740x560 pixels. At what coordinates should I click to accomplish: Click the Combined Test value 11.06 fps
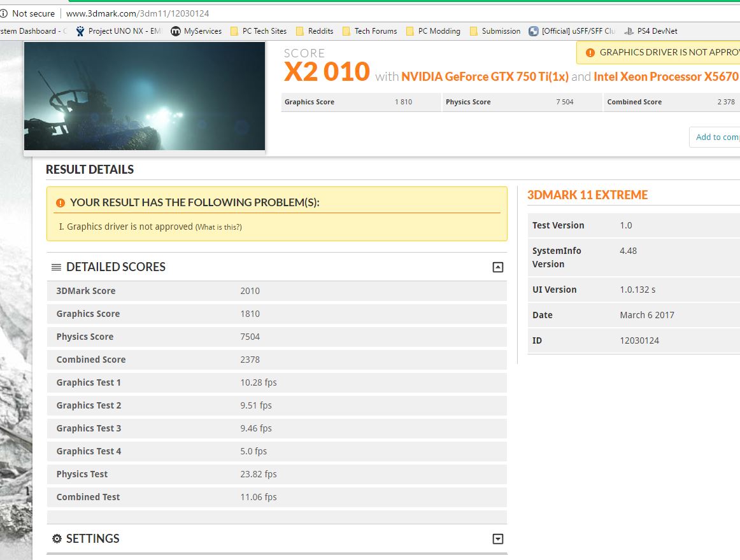point(258,497)
